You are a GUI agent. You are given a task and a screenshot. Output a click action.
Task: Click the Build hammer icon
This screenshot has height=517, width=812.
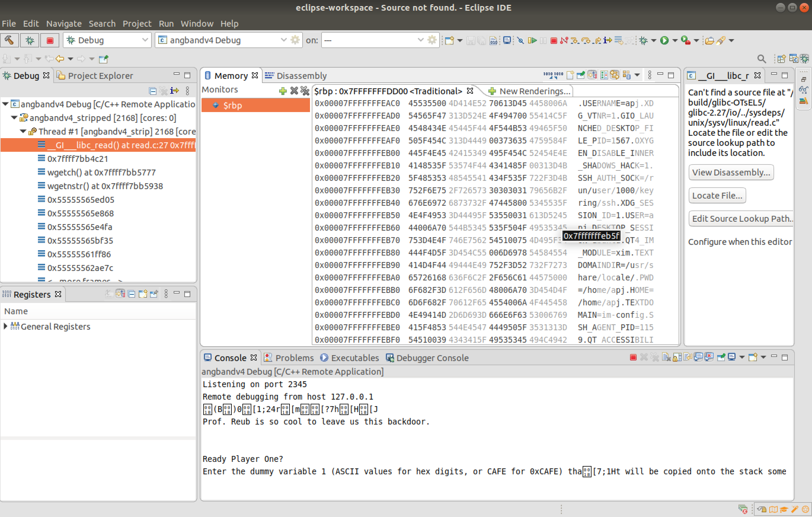(x=9, y=40)
